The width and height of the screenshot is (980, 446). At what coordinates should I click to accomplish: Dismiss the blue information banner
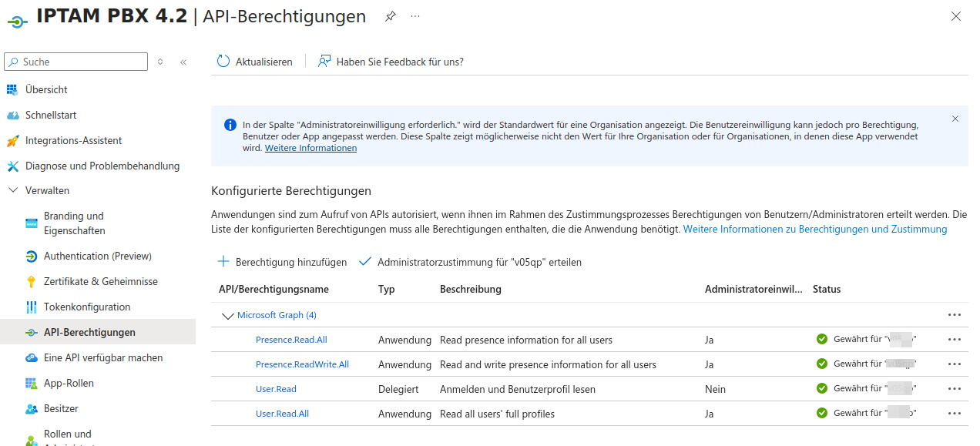click(x=955, y=119)
